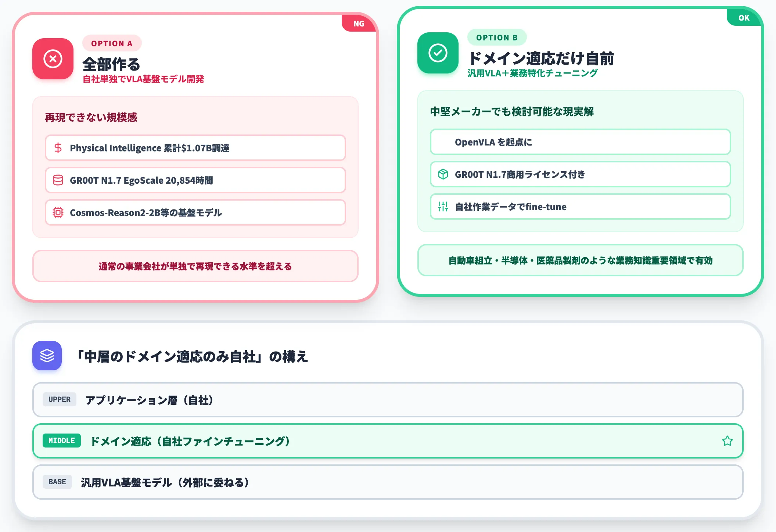Screen dimensions: 776x532
Task: Click the green checkmark icon of Option B
Action: tap(438, 53)
